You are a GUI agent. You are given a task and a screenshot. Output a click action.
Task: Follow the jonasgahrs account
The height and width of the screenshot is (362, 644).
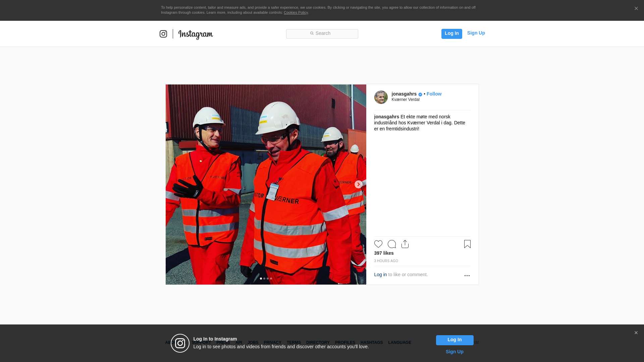(x=434, y=94)
